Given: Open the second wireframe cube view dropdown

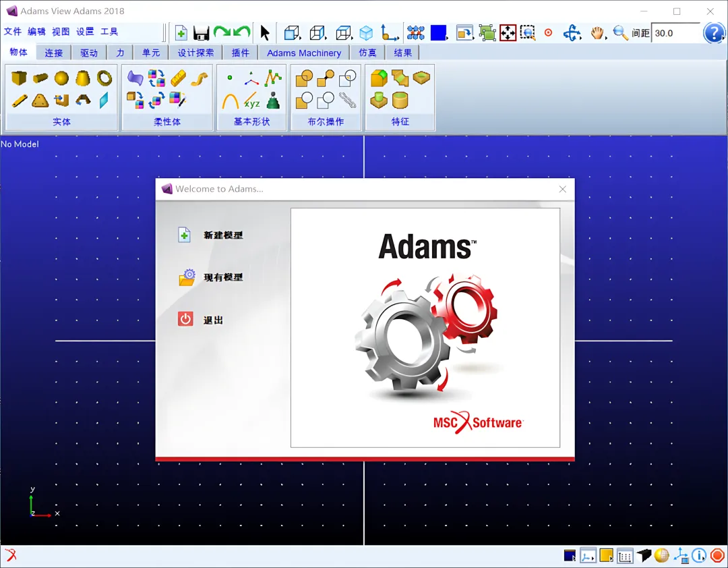Looking at the screenshot, I should point(318,33).
